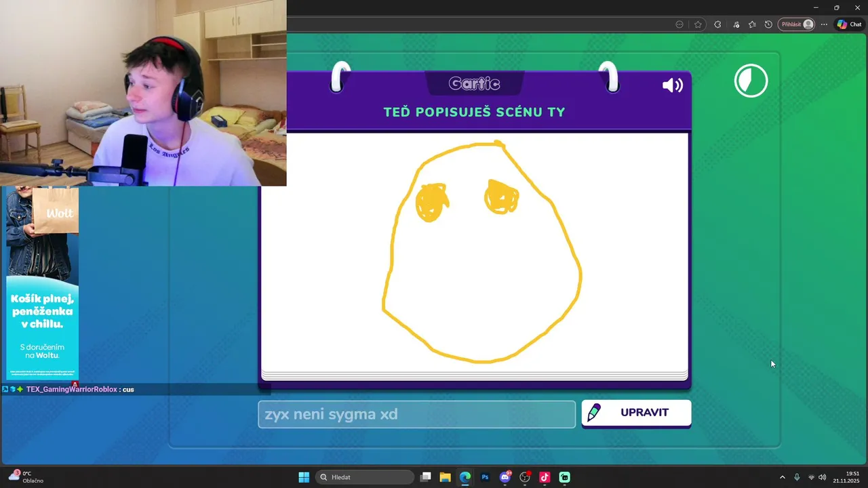Click the microphone tray icon
Screen dimensions: 868x488
pos(797,477)
